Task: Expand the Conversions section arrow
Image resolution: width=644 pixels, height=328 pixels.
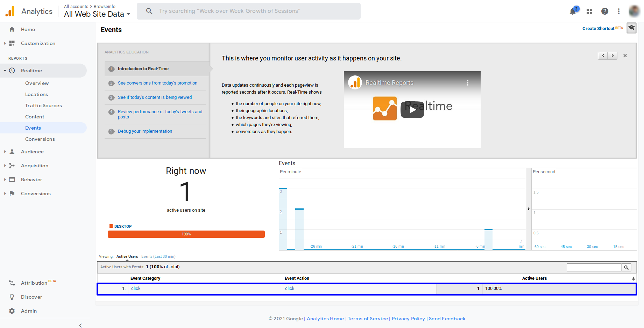Action: tap(5, 194)
